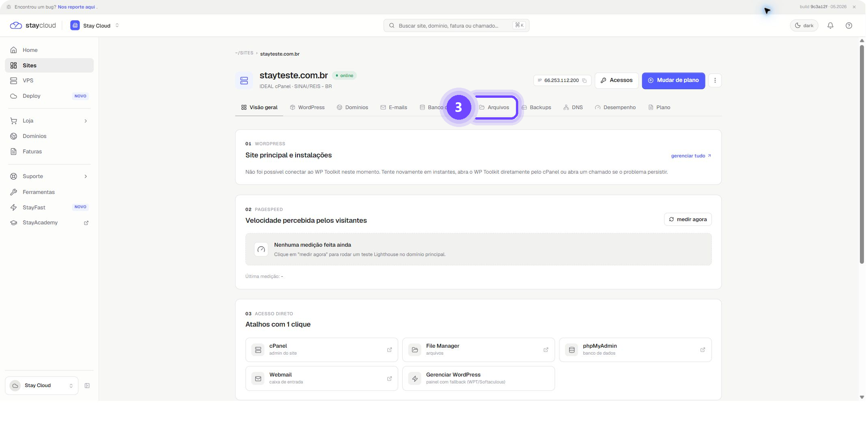
Task: Click the Suporte lifebuoy icon
Action: [13, 176]
